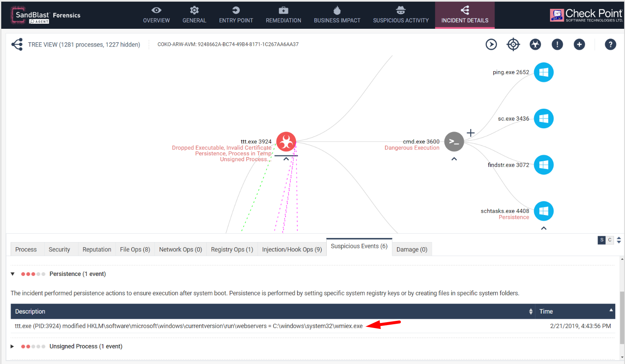This screenshot has height=364, width=625.
Task: Open the Suspicious Activity tab
Action: [401, 15]
